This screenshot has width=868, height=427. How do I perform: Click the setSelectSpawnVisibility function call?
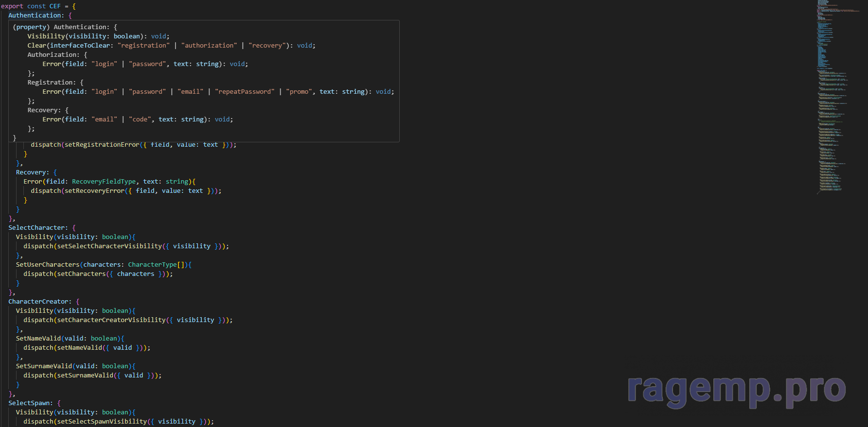pos(102,422)
